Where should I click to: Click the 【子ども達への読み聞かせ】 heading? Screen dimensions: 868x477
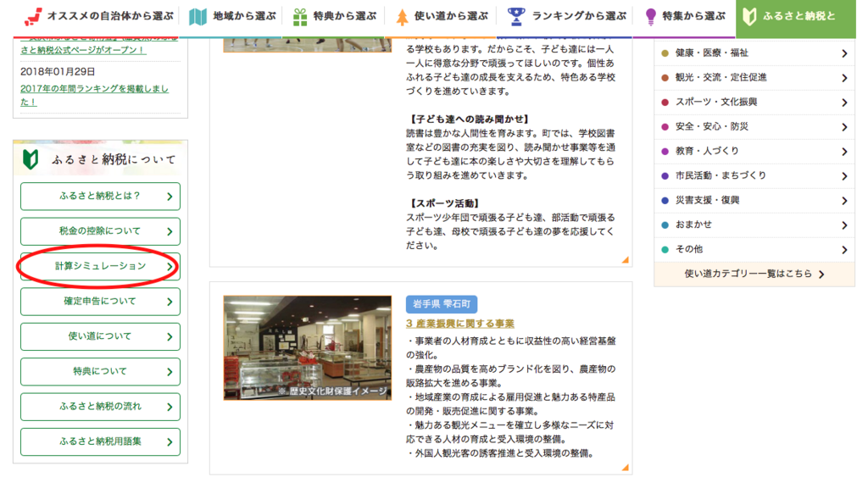click(469, 119)
